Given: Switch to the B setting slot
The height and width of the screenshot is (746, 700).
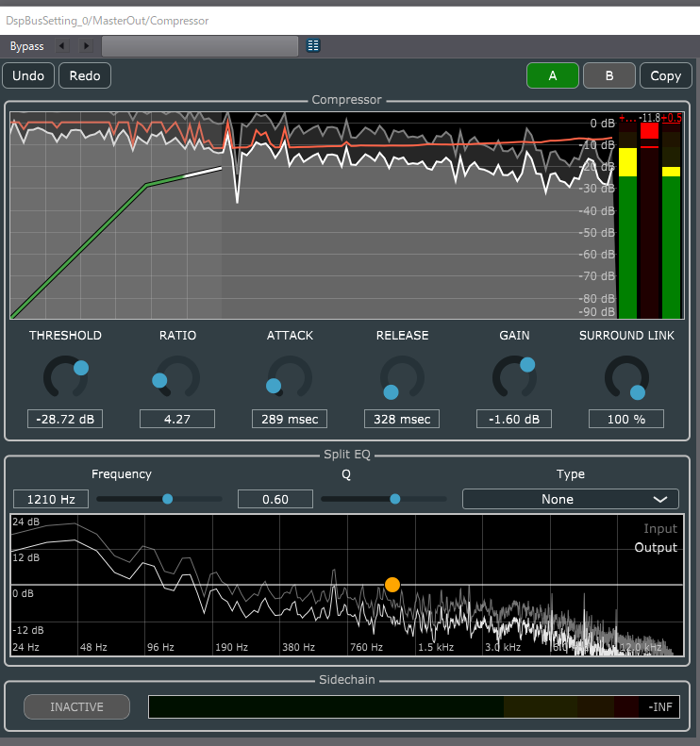Looking at the screenshot, I should [x=609, y=75].
